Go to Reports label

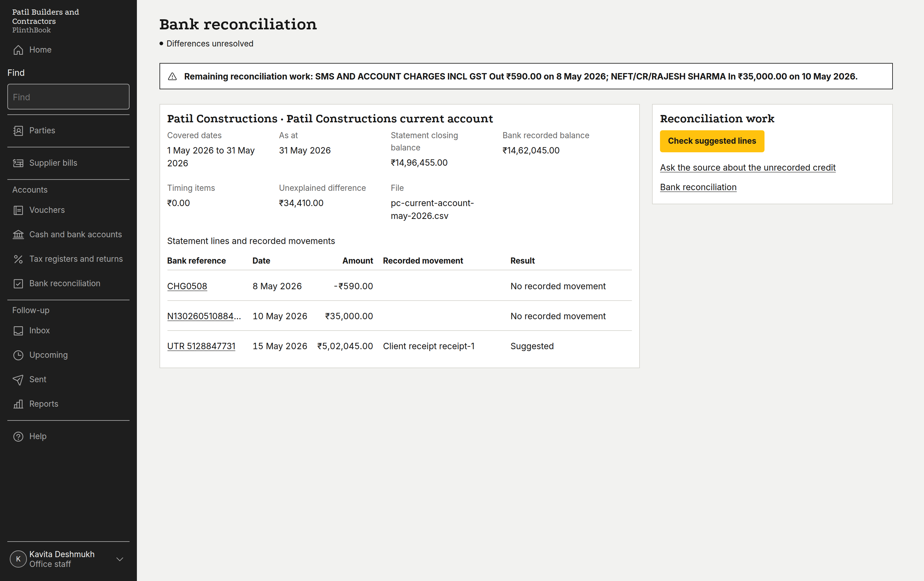[44, 404]
